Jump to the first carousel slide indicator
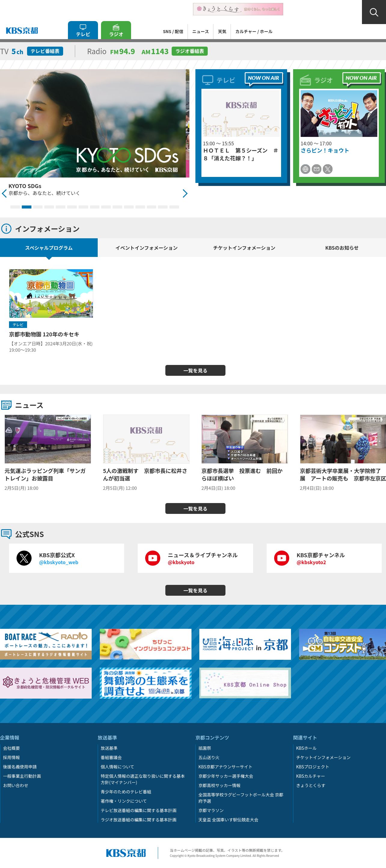Screen dimensions: 386x868 click(15, 207)
